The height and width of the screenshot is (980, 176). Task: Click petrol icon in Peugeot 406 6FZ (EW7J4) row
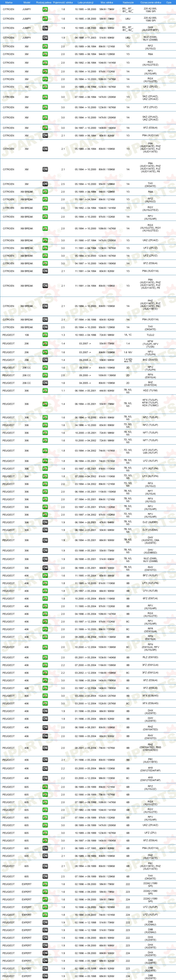coord(45,598)
